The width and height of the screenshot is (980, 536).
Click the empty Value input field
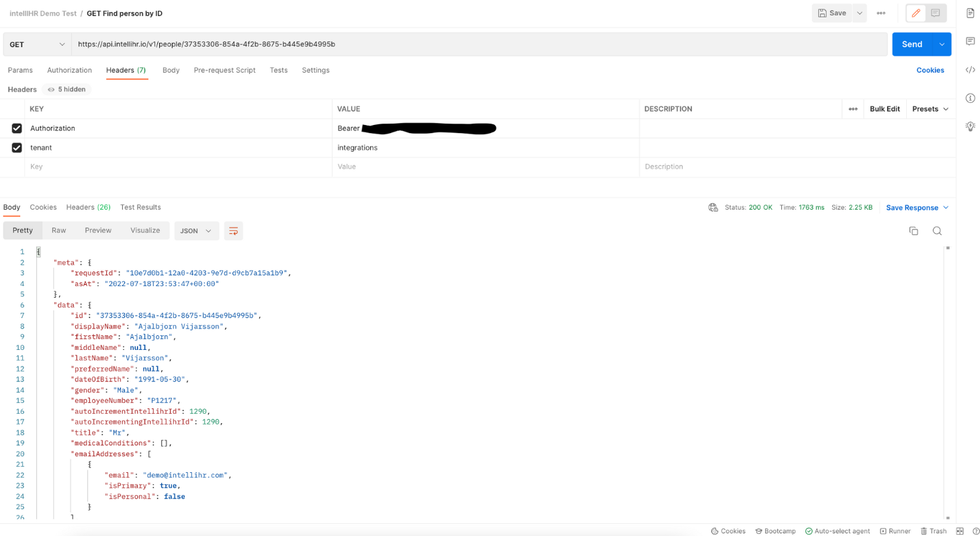486,167
